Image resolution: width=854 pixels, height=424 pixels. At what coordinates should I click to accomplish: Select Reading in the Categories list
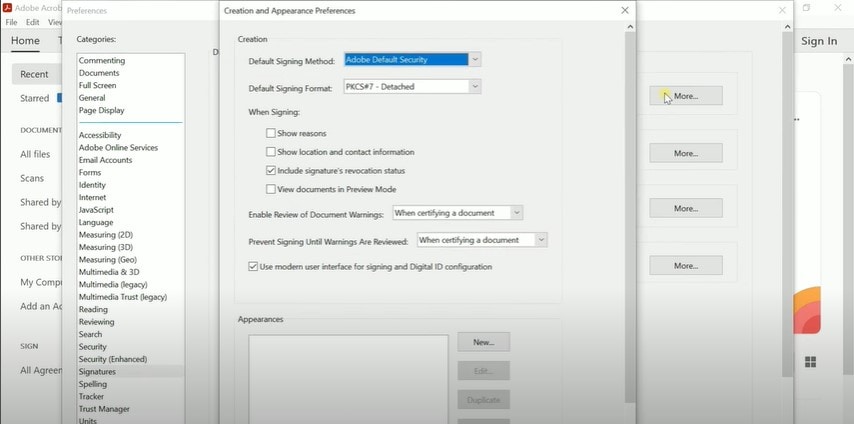pyautogui.click(x=93, y=310)
